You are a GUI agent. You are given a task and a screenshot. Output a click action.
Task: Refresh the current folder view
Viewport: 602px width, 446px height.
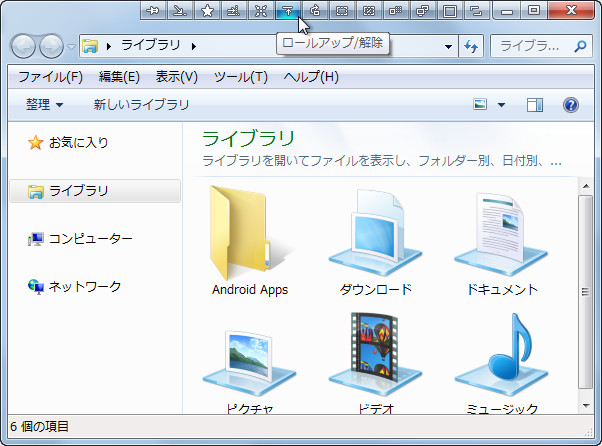471,46
